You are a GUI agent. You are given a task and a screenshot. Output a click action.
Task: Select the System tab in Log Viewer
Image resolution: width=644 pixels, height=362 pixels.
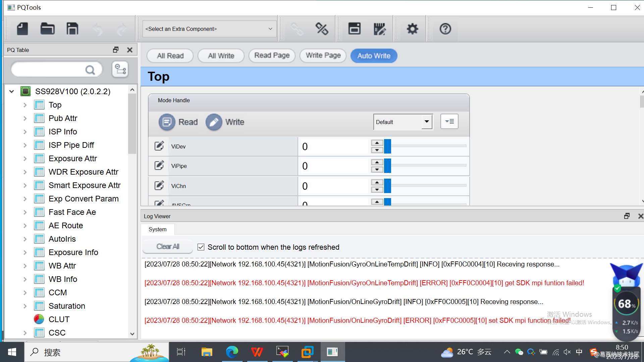(157, 229)
